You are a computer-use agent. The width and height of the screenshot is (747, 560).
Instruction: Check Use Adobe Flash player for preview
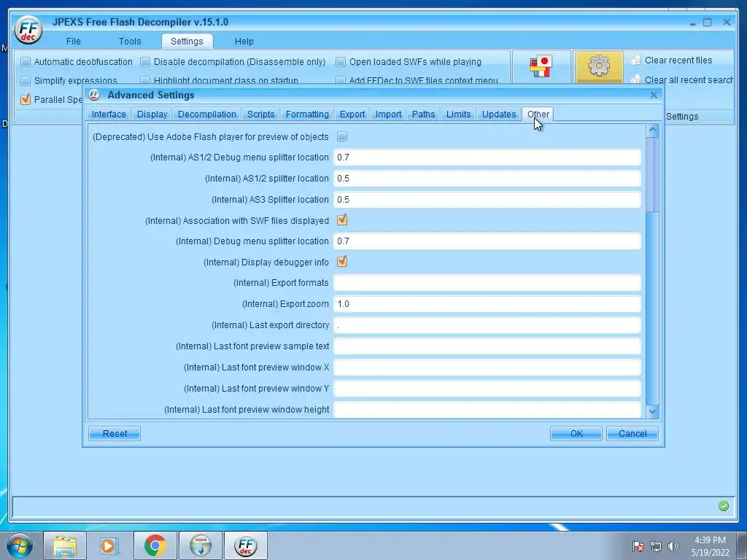(342, 136)
